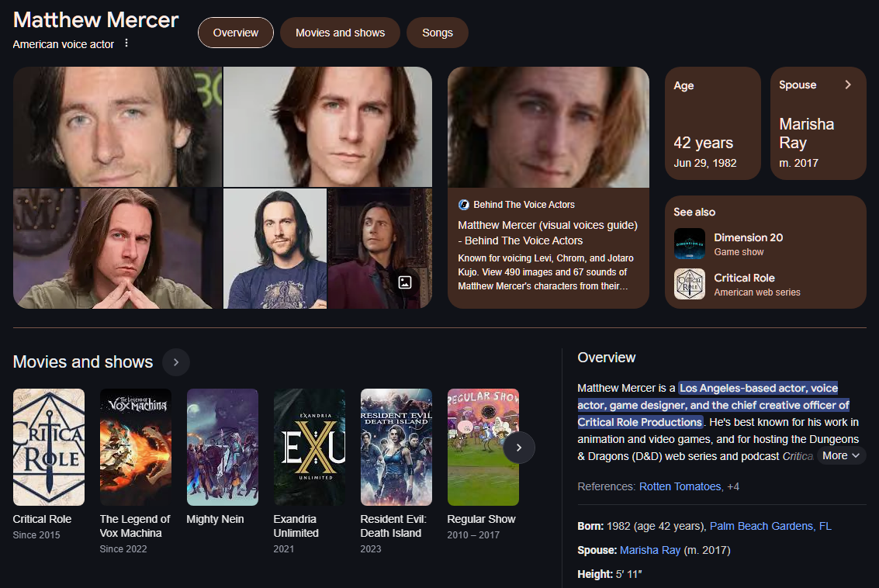The width and height of the screenshot is (879, 588).
Task: Click the arrow next to Movies and shows heading
Action: (176, 362)
